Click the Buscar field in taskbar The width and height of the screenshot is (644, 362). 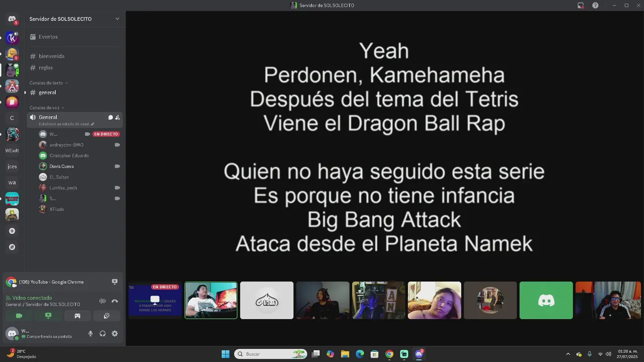pos(271,354)
